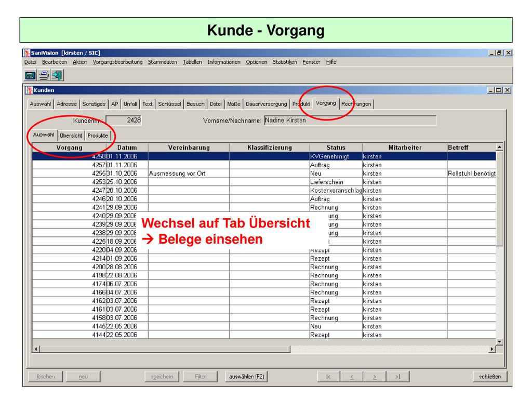The height and width of the screenshot is (399, 532).
Task: Open the calculator toolbar icon
Action: tap(30, 75)
